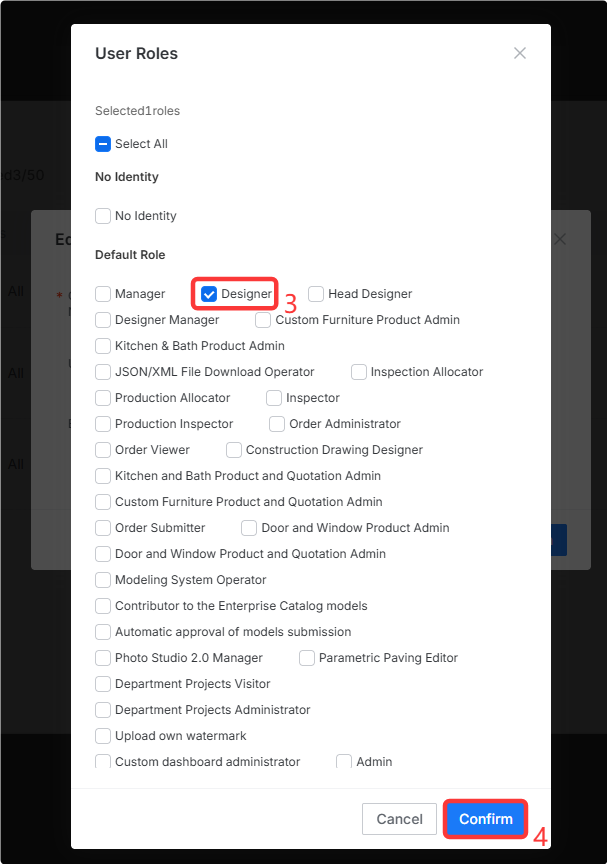Check the Inspection Allocator checkbox
This screenshot has height=864, width=607.
tap(359, 372)
